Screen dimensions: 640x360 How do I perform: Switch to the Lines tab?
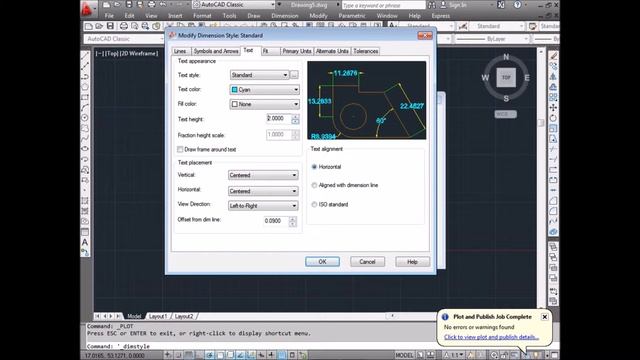click(180, 51)
